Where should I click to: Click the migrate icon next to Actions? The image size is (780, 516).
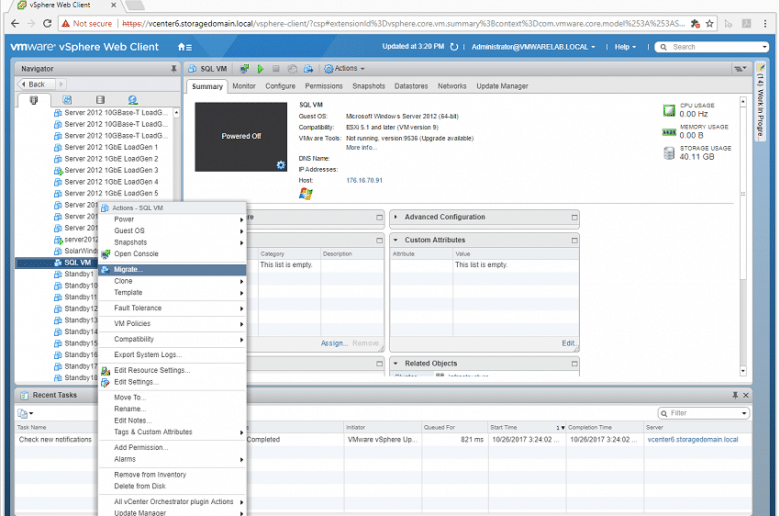pyautogui.click(x=308, y=69)
